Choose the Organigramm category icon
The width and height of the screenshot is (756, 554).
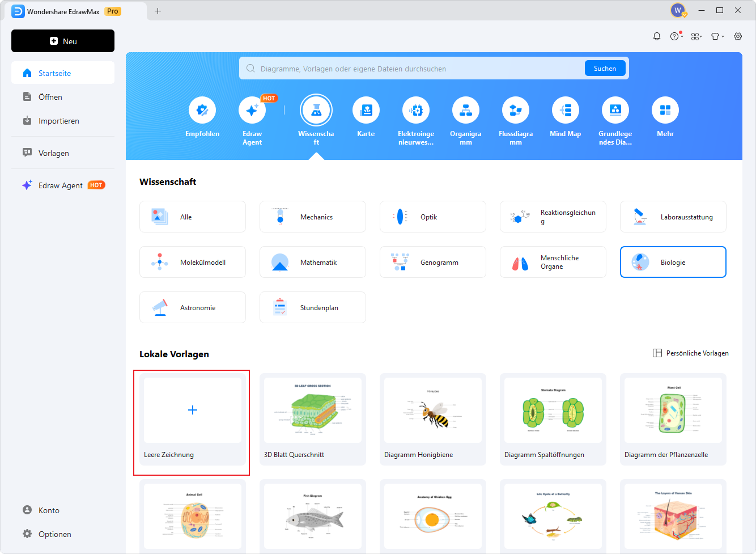click(x=466, y=110)
